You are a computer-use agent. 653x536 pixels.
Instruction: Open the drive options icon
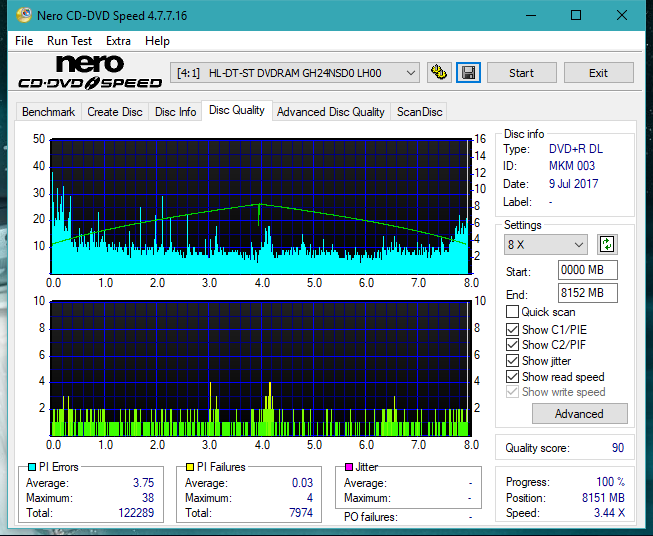(439, 73)
